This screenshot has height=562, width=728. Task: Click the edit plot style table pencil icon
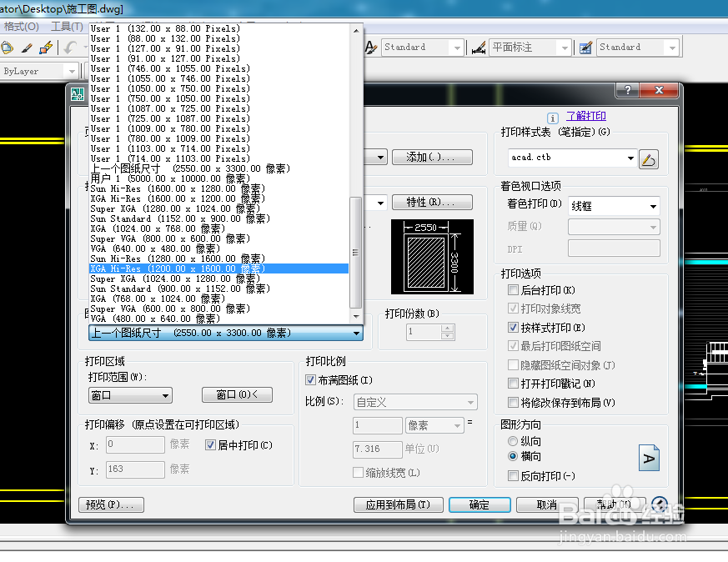[649, 159]
